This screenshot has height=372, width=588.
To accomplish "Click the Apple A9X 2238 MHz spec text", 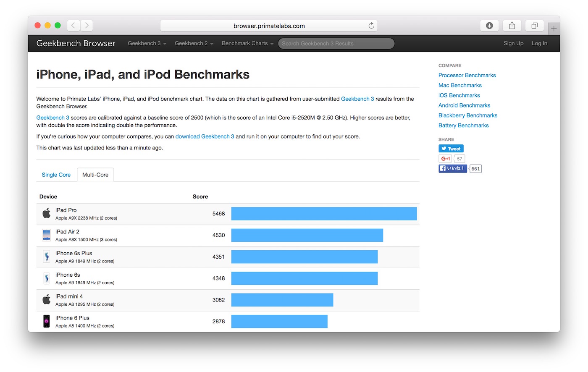I will [x=86, y=218].
